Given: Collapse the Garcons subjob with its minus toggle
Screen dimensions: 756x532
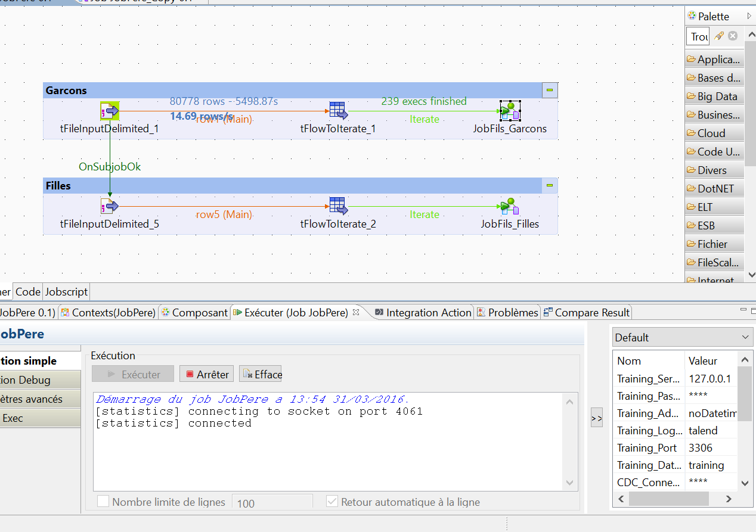Looking at the screenshot, I should [x=548, y=90].
